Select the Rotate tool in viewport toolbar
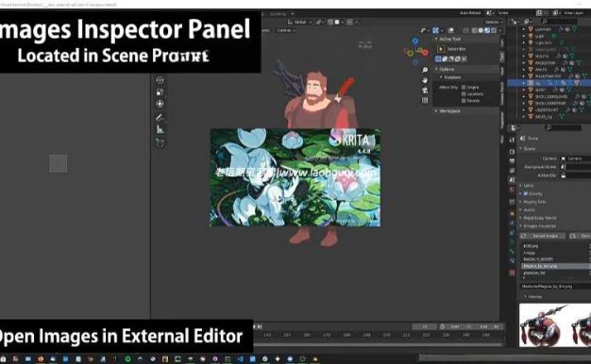 160,80
